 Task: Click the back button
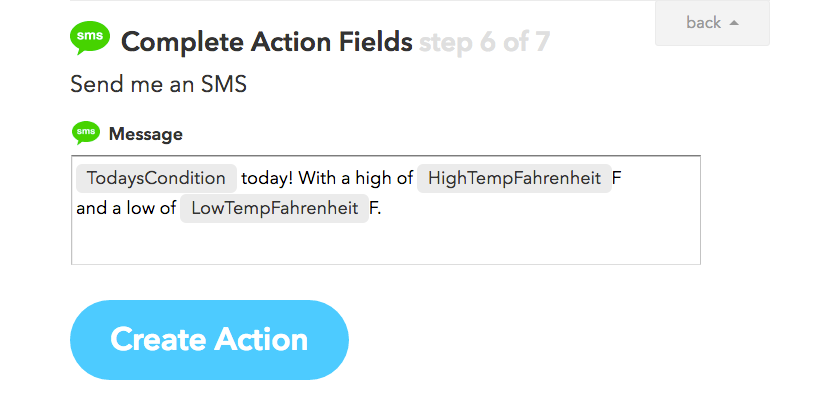712,22
